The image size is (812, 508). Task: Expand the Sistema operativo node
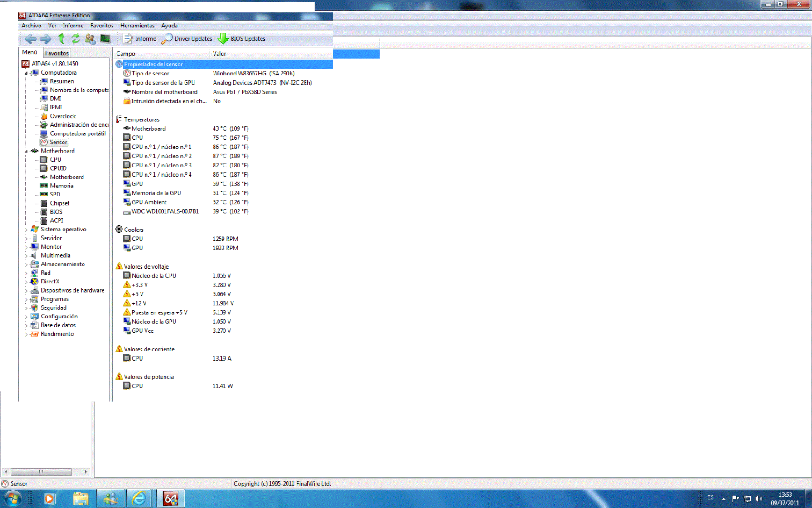pyautogui.click(x=26, y=230)
